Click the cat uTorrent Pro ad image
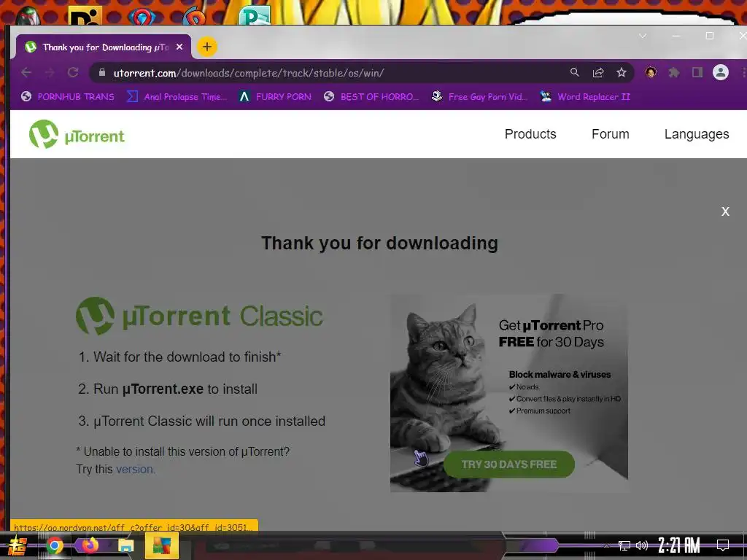 508,393
